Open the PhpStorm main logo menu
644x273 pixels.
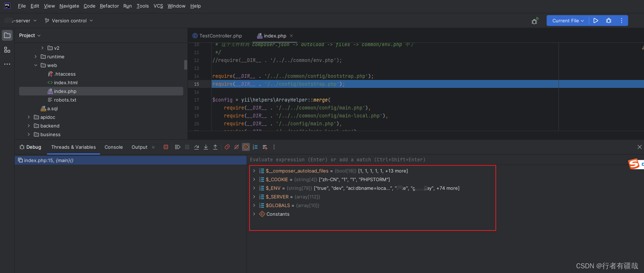coord(7,6)
